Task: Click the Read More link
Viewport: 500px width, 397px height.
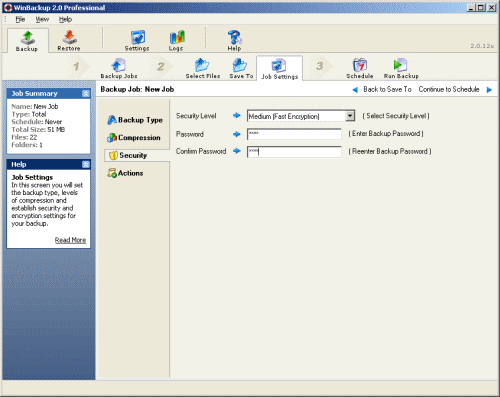Action: tap(70, 240)
